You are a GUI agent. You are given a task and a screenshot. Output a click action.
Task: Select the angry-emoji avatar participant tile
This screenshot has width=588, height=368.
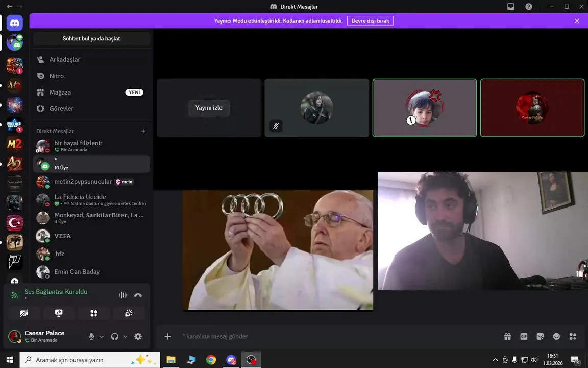click(425, 108)
